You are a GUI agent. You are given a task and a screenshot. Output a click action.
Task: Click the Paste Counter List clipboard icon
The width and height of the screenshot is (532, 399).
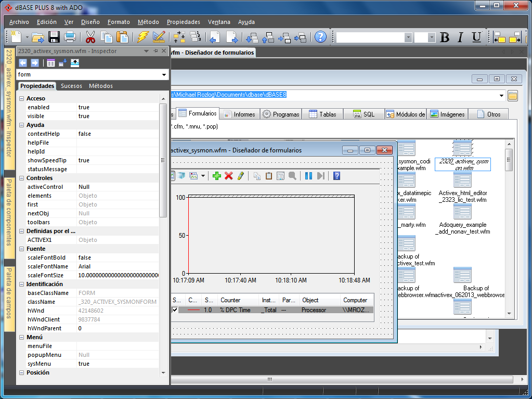269,176
